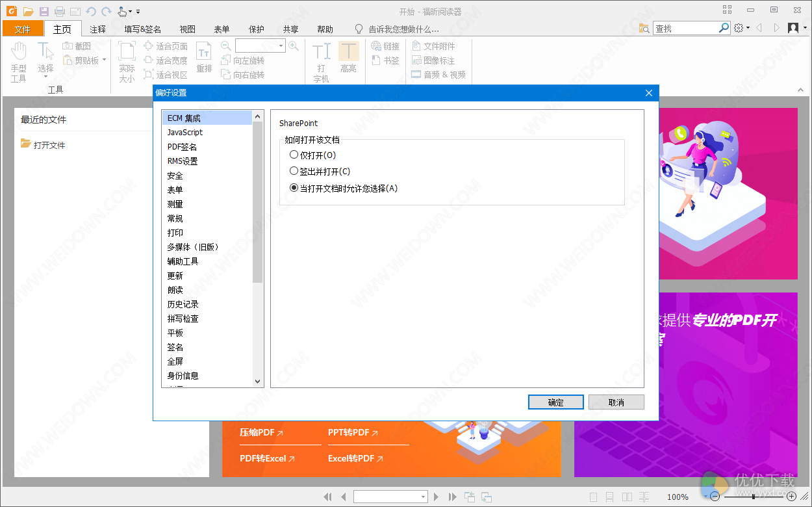Click the 图像标注 image annotation tool
This screenshot has height=507, width=812.
(434, 60)
